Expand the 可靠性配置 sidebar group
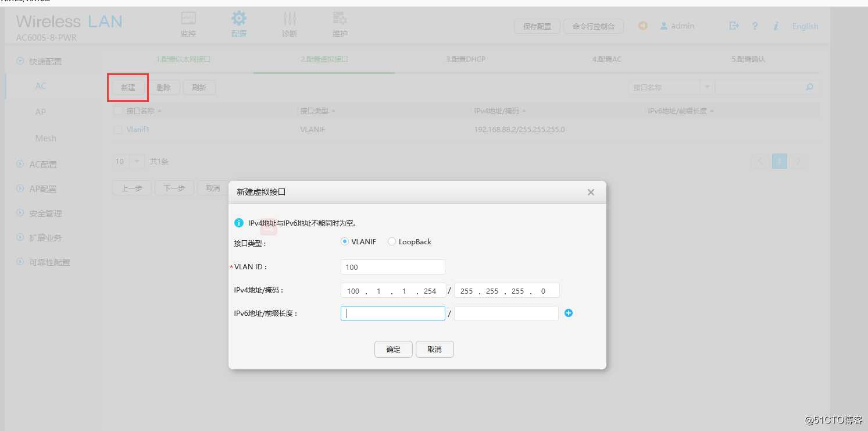Image resolution: width=868 pixels, height=431 pixels. (20, 262)
